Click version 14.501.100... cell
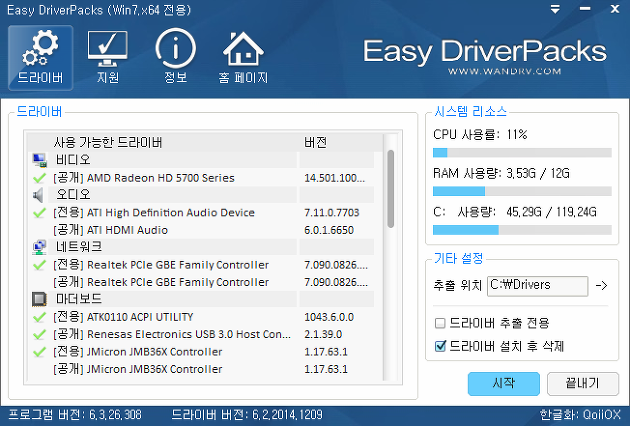The width and height of the screenshot is (630, 426). [335, 178]
